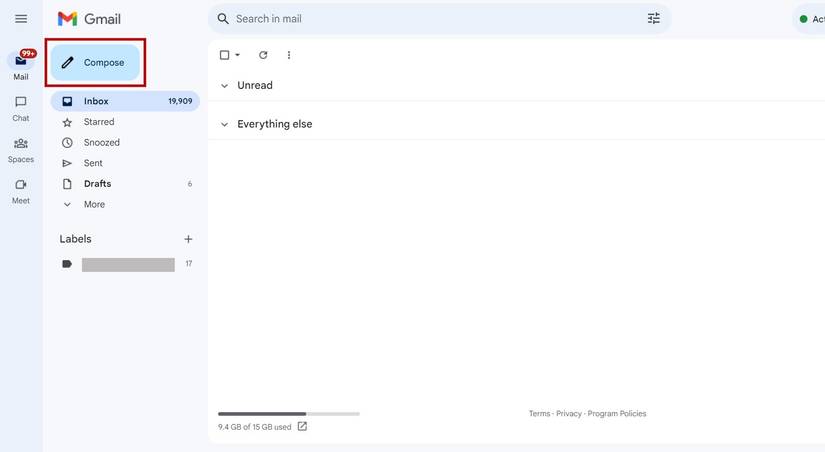Open the Starred folder
This screenshot has height=452, width=825.
tap(98, 122)
